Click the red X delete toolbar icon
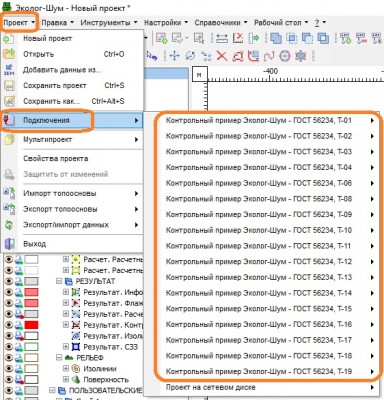The image size is (384, 400). click(x=222, y=56)
